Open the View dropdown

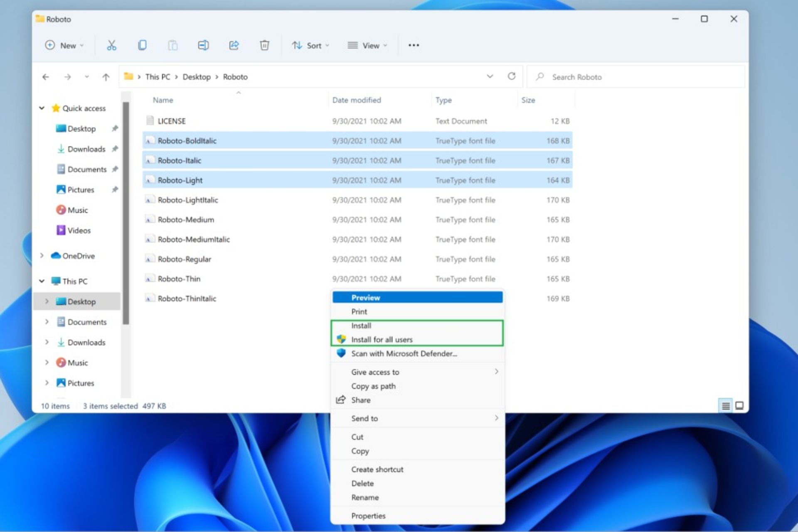click(367, 46)
